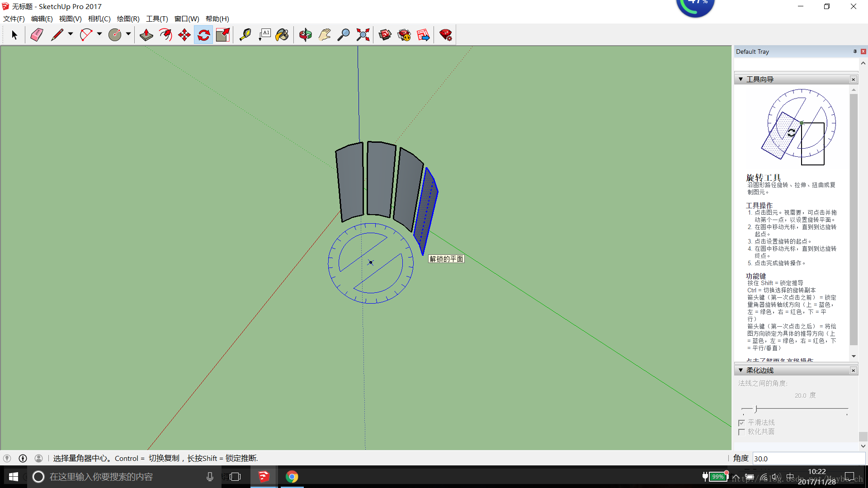Select the Circle shape tool
868x488 pixels.
115,35
